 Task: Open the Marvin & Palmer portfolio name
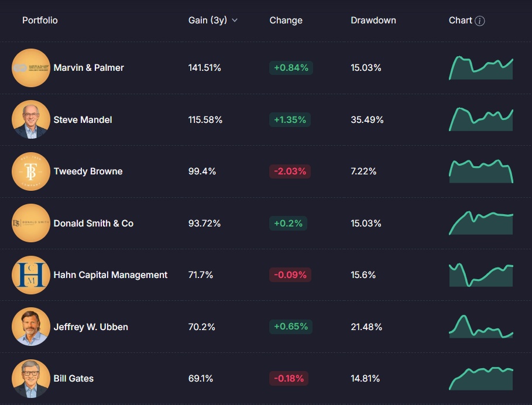[x=88, y=68]
